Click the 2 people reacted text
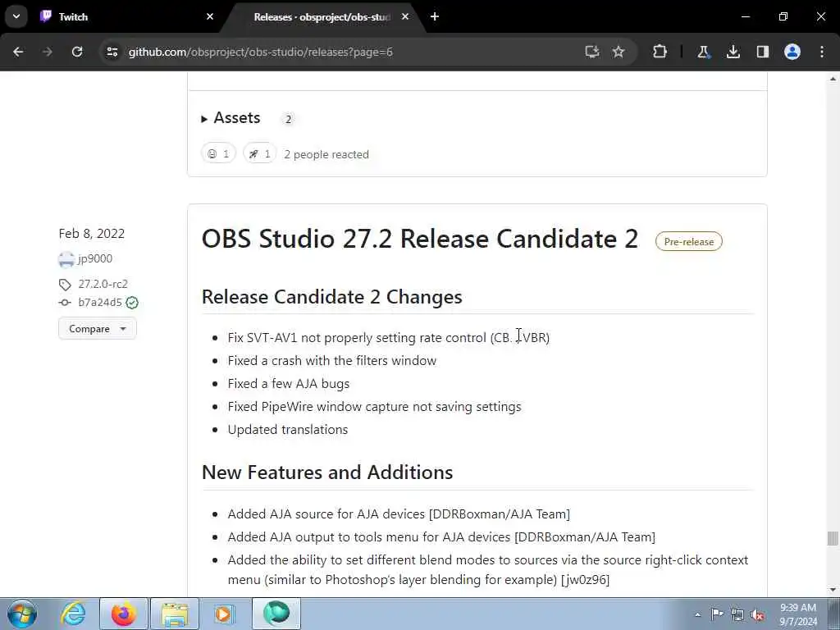This screenshot has height=630, width=840. click(326, 154)
